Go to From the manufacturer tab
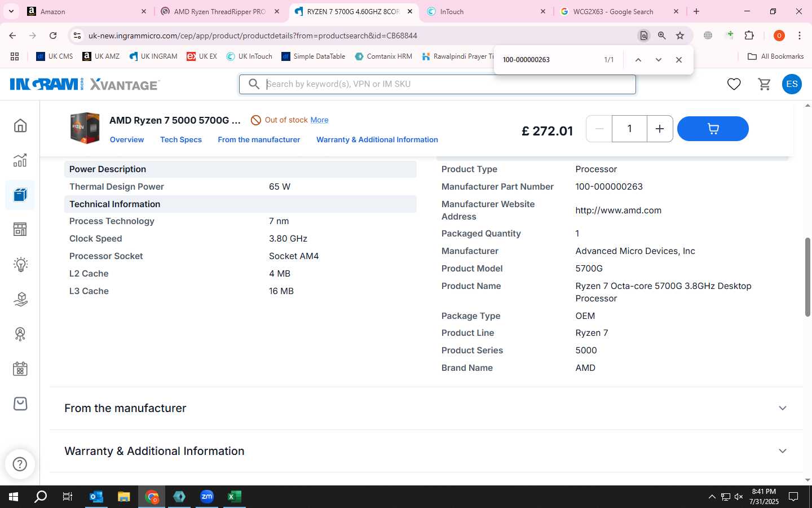The image size is (812, 508). pos(259,139)
